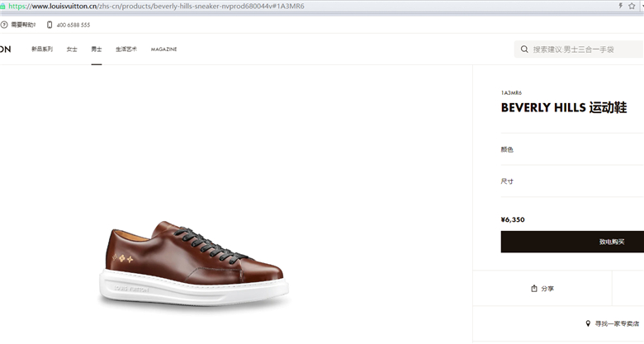The image size is (644, 344).
Task: Click the partial Louis Vuitton logo
Action: tap(5, 49)
